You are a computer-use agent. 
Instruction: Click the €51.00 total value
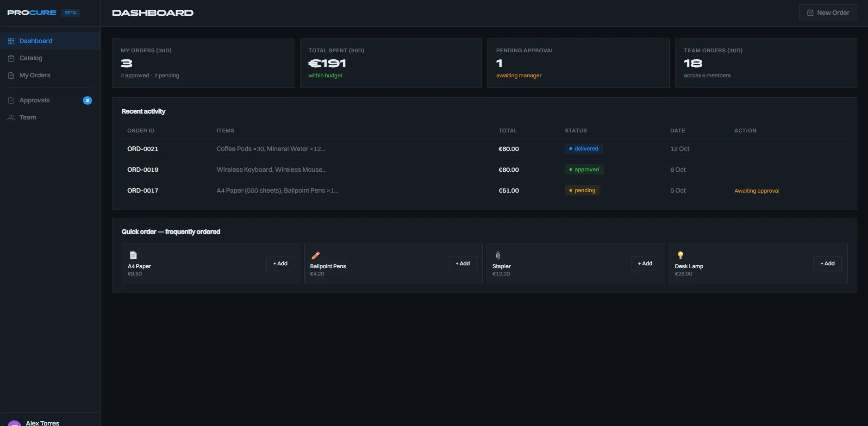[509, 191]
